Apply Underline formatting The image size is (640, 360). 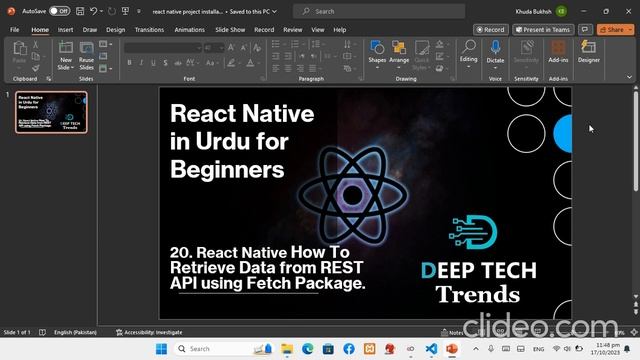coord(153,63)
